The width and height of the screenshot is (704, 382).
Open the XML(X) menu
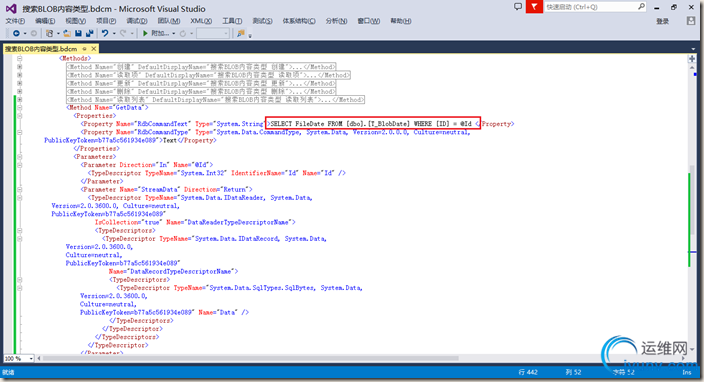coord(201,21)
